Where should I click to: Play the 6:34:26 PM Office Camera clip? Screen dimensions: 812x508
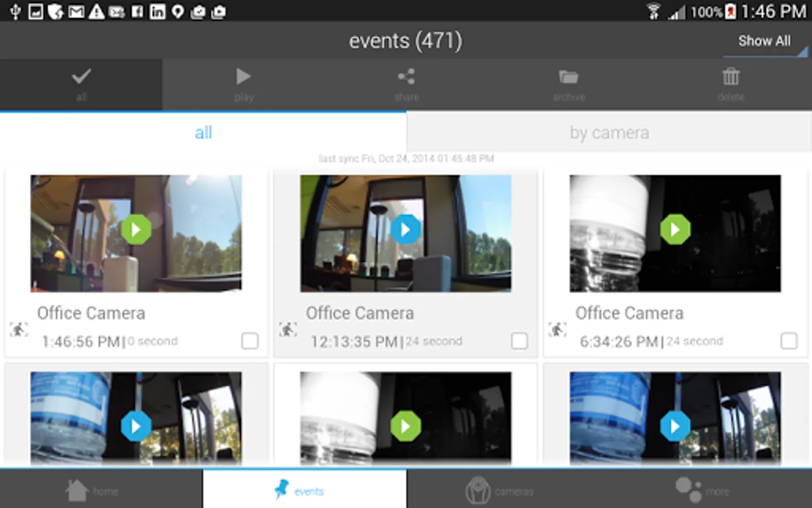click(x=675, y=230)
